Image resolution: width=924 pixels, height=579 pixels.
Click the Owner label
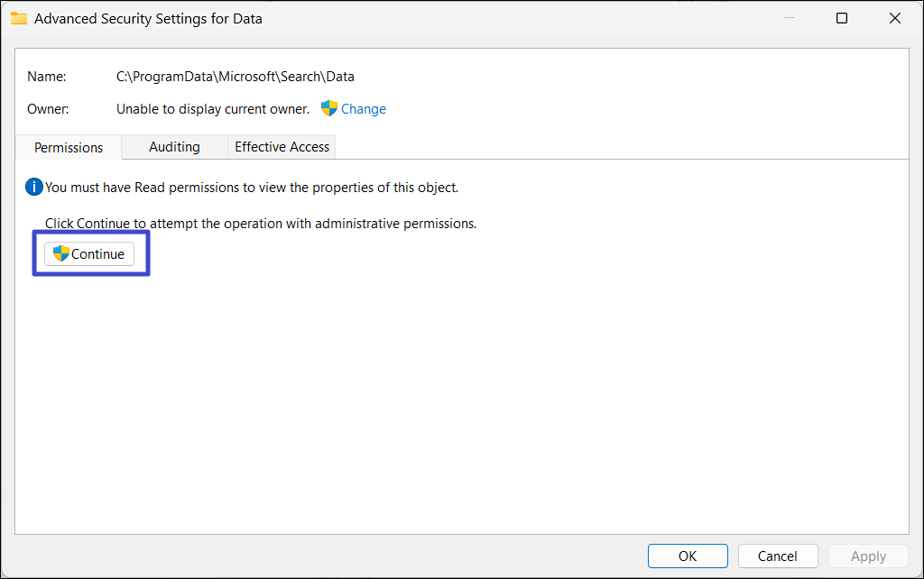point(48,109)
